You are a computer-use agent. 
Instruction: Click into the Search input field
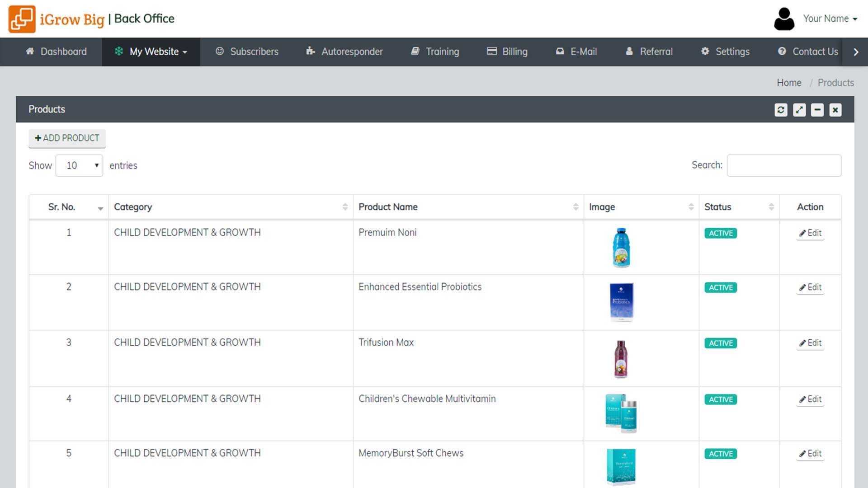784,165
